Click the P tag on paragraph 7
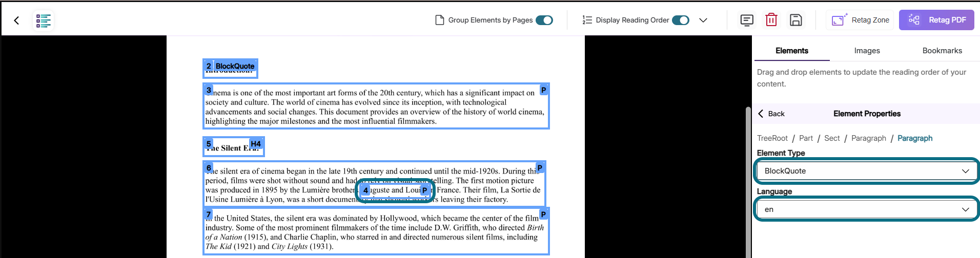 coord(543,214)
